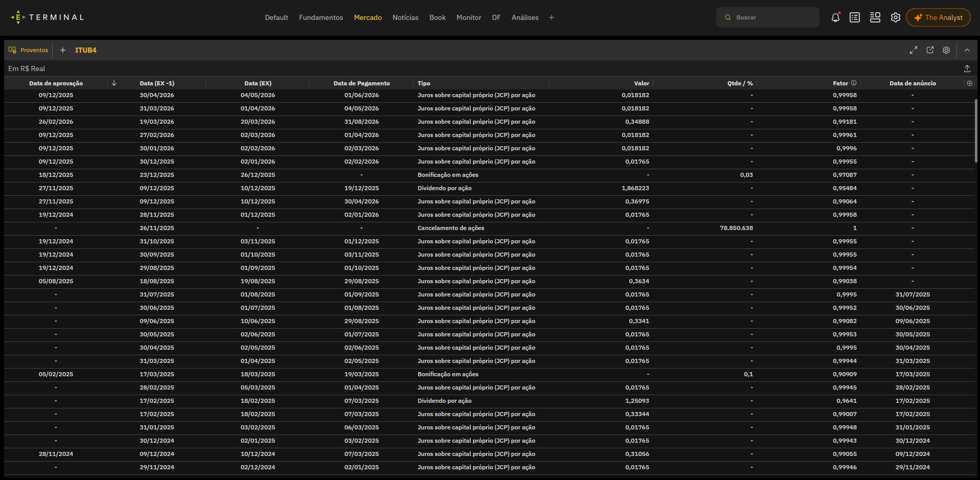Open the Notícias tab

[405, 17]
